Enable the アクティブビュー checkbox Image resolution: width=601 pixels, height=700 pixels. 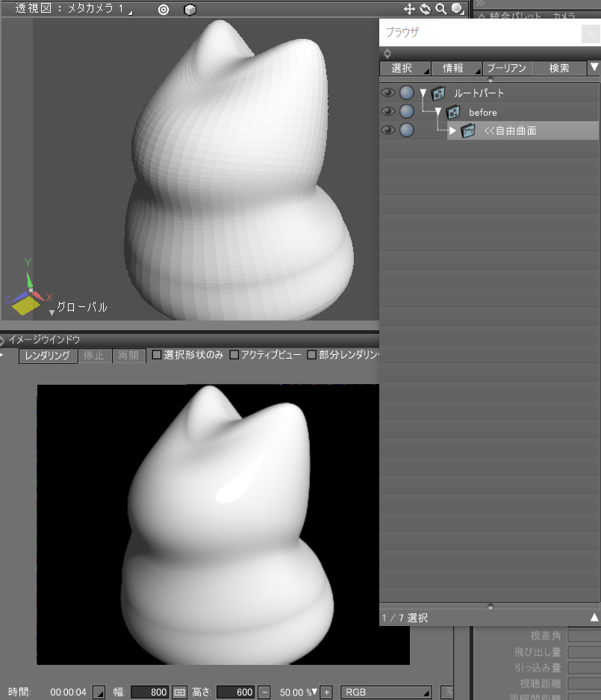click(x=234, y=355)
